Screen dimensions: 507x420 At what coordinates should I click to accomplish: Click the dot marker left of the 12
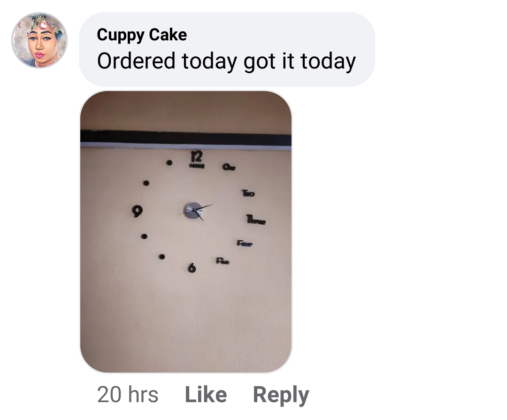tap(169, 163)
